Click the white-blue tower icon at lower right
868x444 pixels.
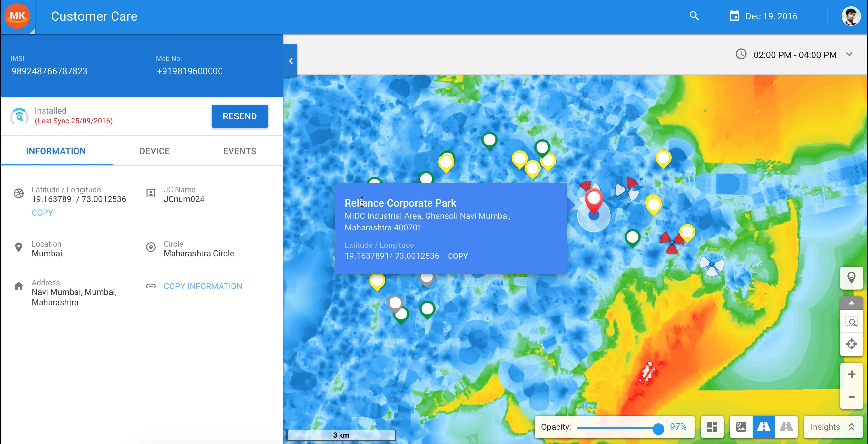click(712, 265)
